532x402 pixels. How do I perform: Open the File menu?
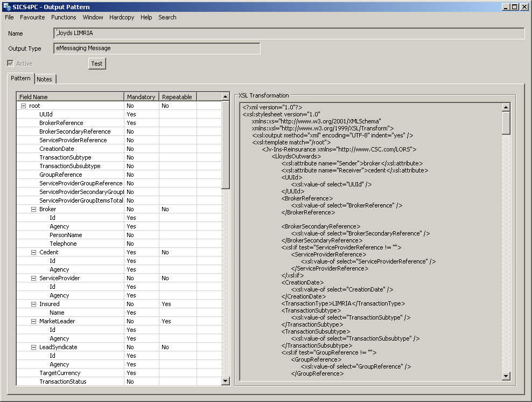click(9, 17)
